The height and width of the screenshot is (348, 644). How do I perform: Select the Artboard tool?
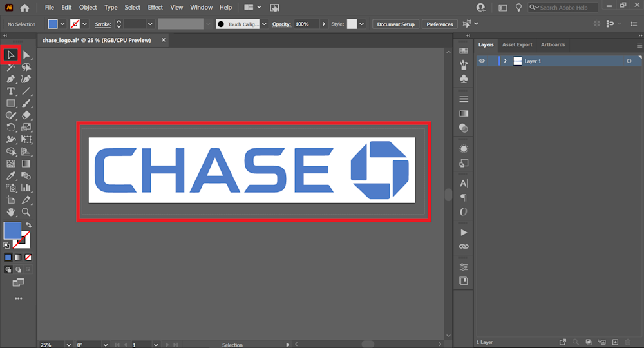pyautogui.click(x=11, y=200)
